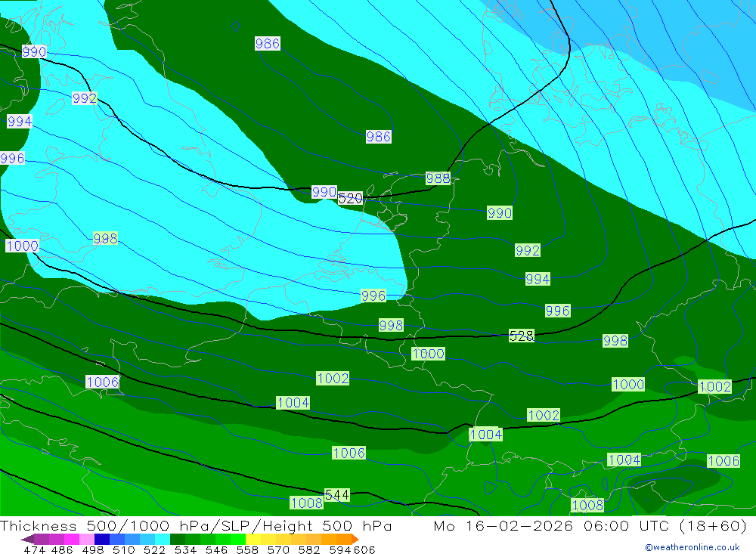Click the 544 height contour label
This screenshot has width=756, height=554.
coord(336,495)
